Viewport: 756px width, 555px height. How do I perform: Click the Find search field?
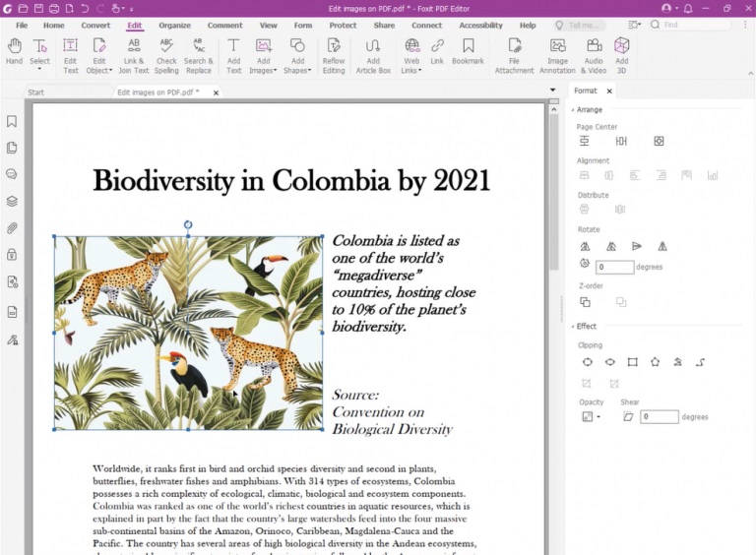(x=692, y=25)
